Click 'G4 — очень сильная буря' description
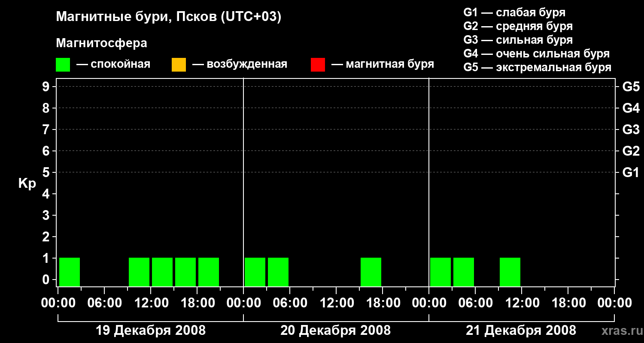The width and height of the screenshot is (644, 343). point(536,54)
